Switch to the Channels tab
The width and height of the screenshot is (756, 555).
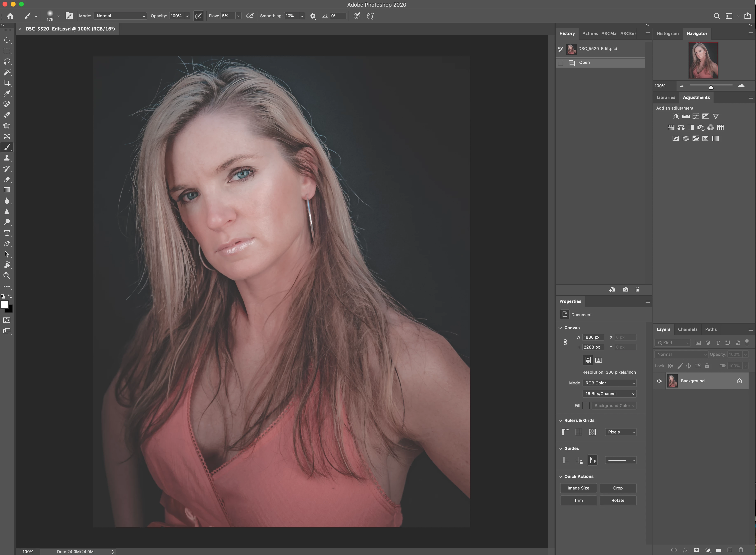[x=687, y=329]
